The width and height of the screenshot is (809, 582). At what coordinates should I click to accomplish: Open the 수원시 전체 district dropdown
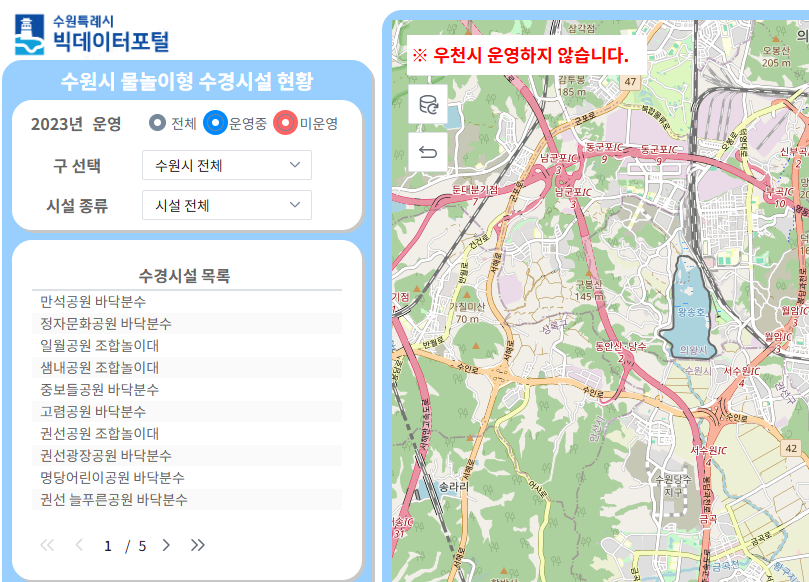tap(226, 164)
